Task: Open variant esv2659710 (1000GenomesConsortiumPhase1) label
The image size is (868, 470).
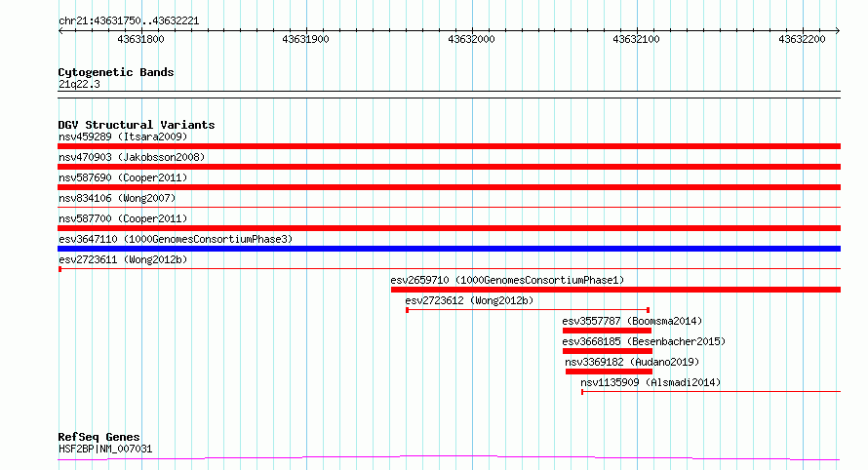Action: [x=507, y=280]
